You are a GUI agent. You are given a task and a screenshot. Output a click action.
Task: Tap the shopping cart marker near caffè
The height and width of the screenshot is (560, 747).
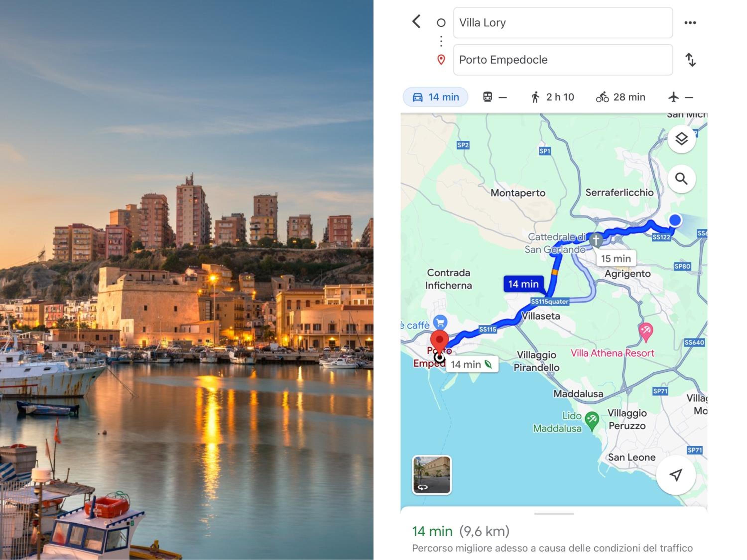[x=440, y=323]
